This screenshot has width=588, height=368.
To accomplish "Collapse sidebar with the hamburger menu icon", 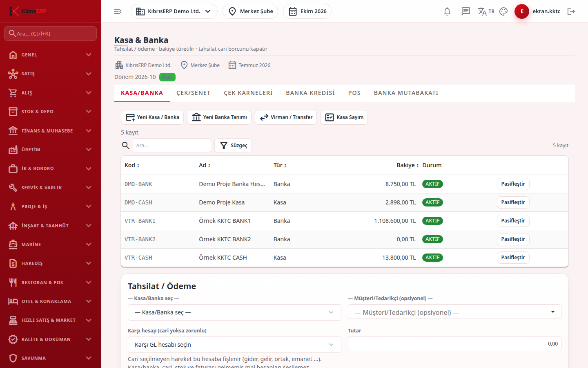I will coord(118,11).
